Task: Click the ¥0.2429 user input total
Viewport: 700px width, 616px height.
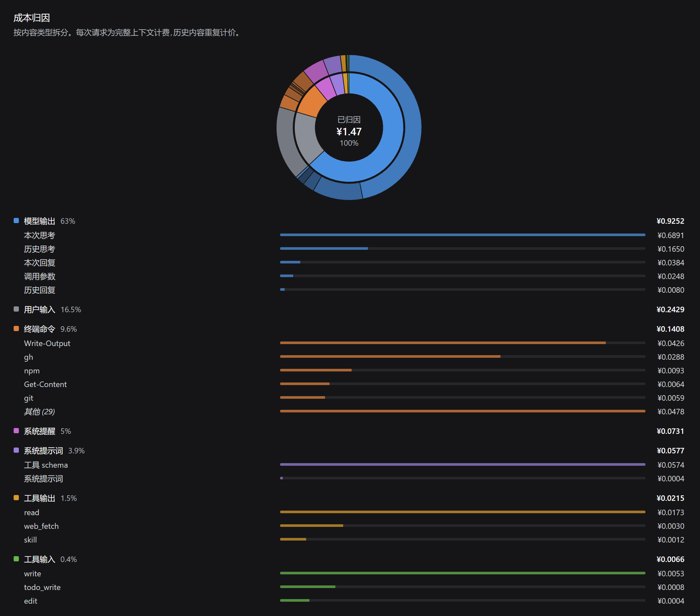Action: tap(670, 310)
